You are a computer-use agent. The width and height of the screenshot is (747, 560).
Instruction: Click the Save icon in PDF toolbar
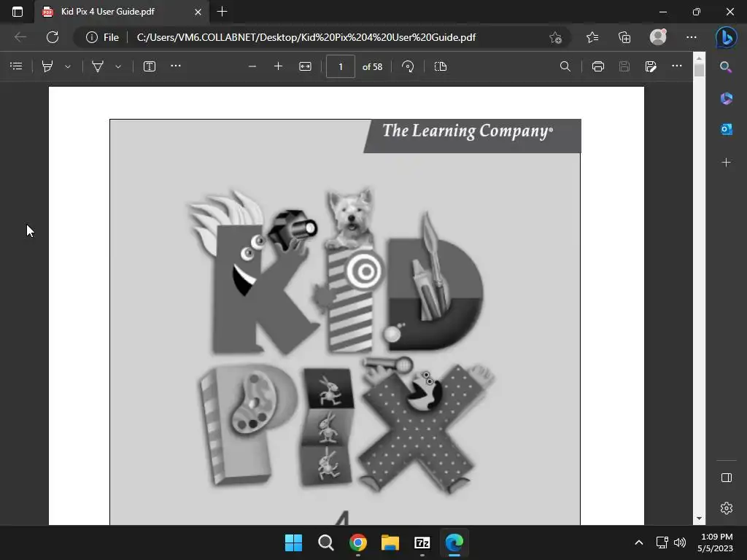click(624, 66)
